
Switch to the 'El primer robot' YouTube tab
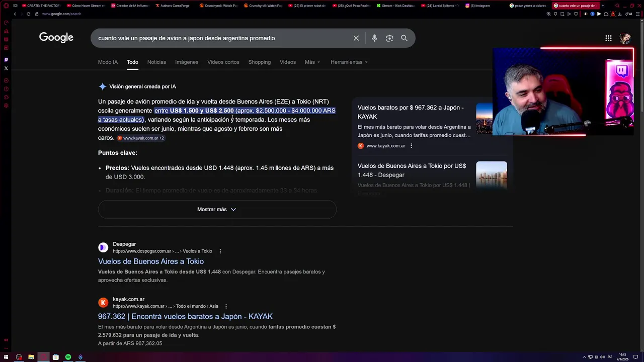click(x=307, y=6)
